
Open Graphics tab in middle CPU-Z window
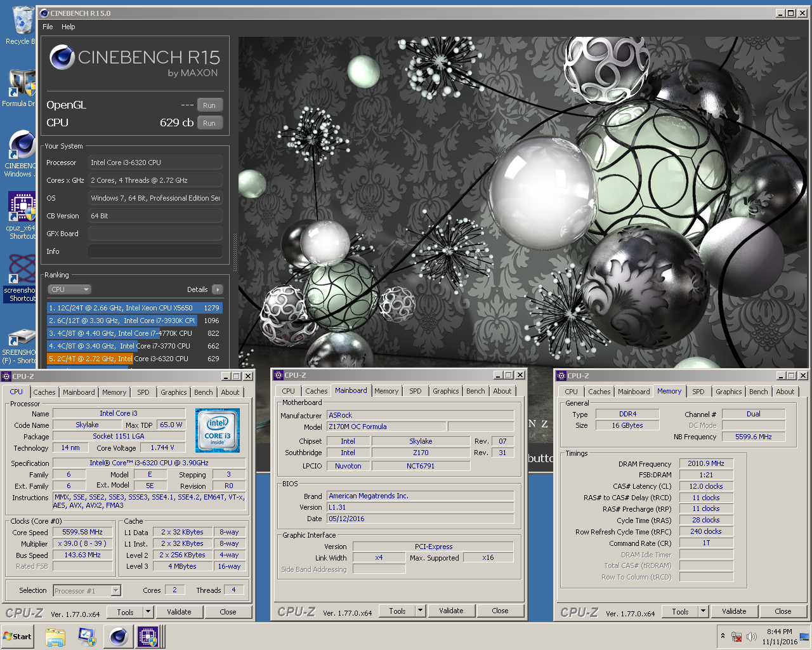(x=446, y=391)
